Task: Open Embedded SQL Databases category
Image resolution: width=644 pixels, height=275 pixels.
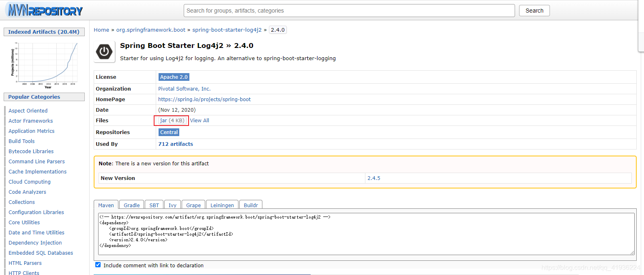Action: tap(41, 253)
